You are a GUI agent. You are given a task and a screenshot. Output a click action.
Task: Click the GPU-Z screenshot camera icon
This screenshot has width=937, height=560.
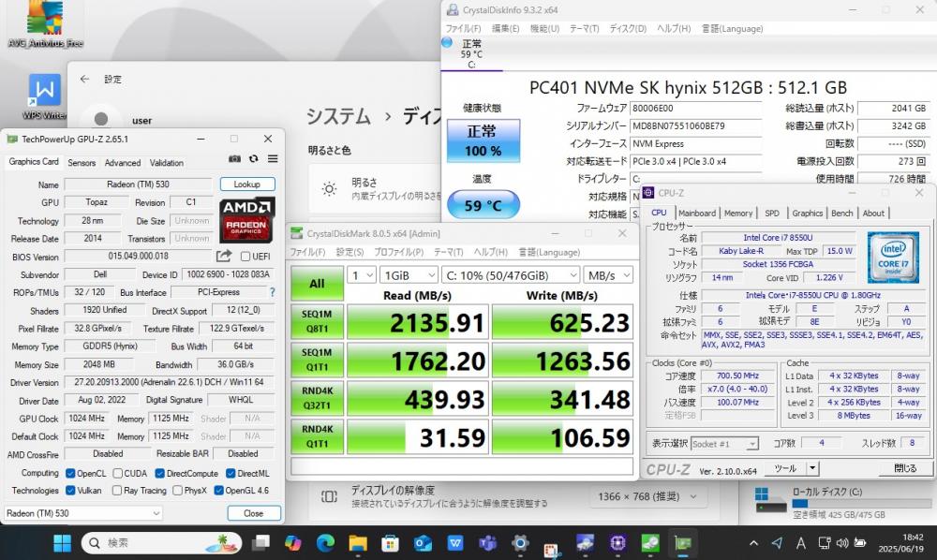pyautogui.click(x=234, y=159)
